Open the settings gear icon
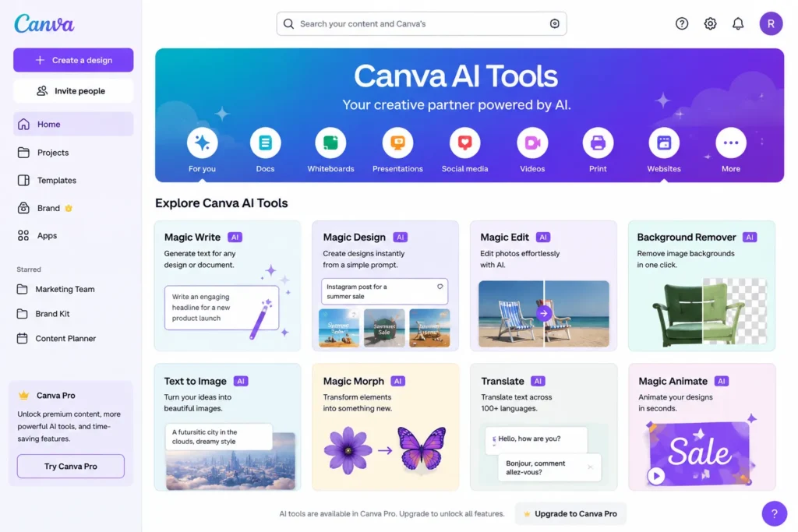This screenshot has width=798, height=532. point(710,23)
